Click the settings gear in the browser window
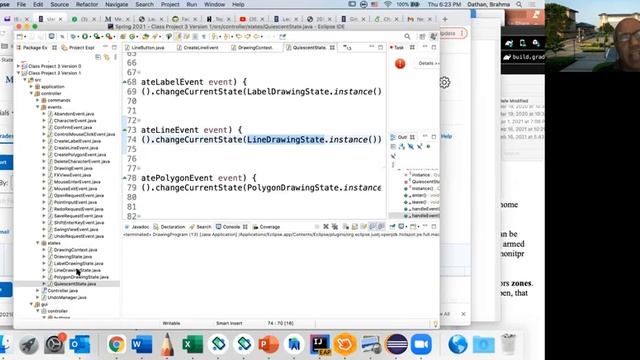Screen dimensions: 640x360 (444, 82)
